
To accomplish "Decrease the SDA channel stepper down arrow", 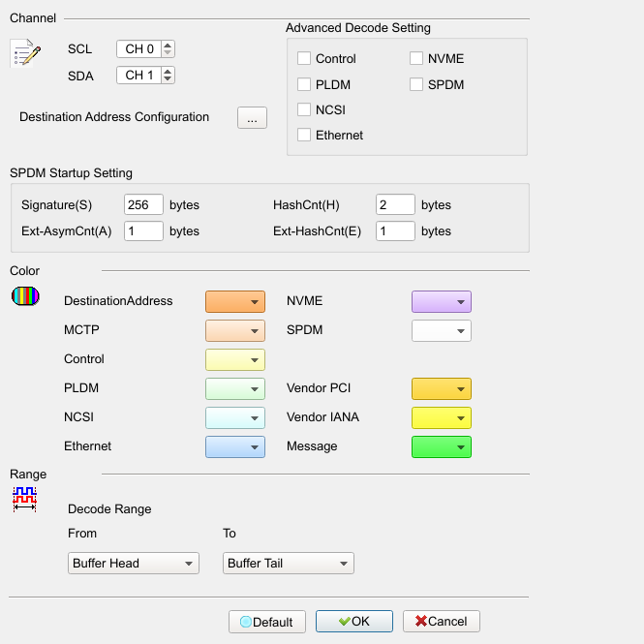I will (168, 79).
